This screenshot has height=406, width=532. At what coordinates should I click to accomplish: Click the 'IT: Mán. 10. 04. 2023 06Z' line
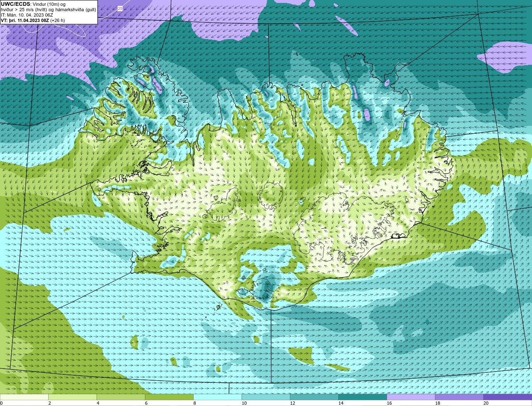pyautogui.click(x=27, y=15)
